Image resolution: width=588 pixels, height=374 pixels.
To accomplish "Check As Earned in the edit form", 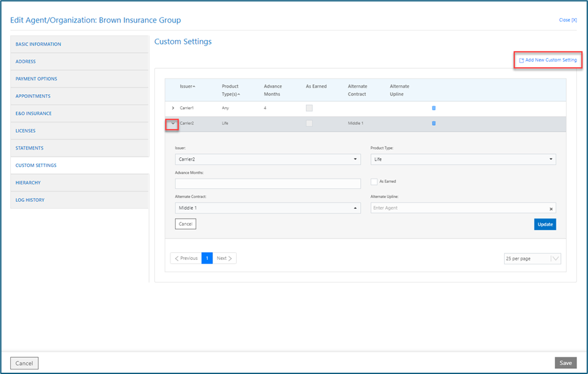I will (x=374, y=181).
